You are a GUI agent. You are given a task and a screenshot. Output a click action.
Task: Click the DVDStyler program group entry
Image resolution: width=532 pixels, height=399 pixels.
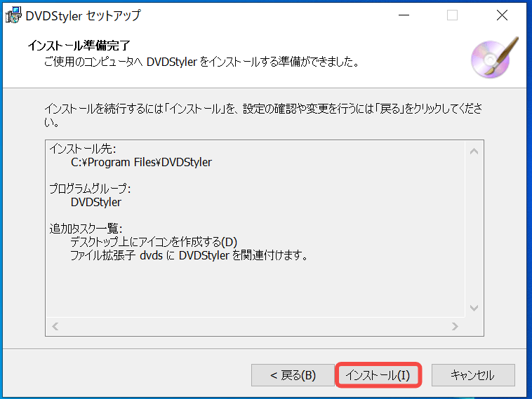pos(96,203)
